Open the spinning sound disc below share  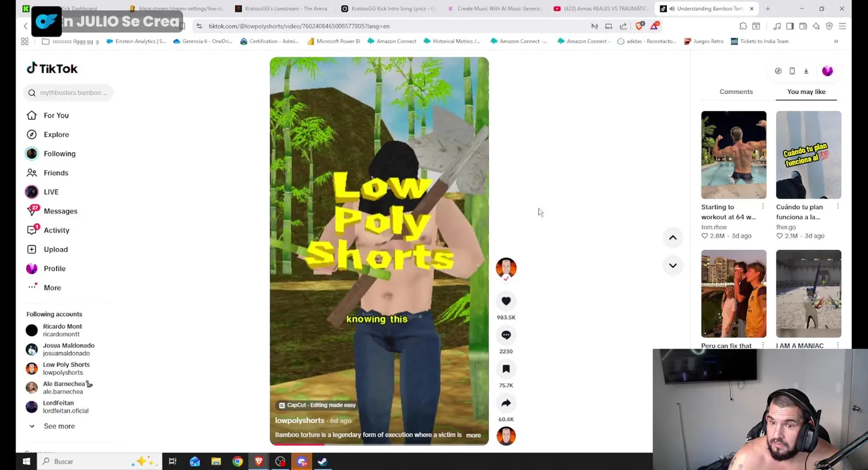tap(506, 436)
